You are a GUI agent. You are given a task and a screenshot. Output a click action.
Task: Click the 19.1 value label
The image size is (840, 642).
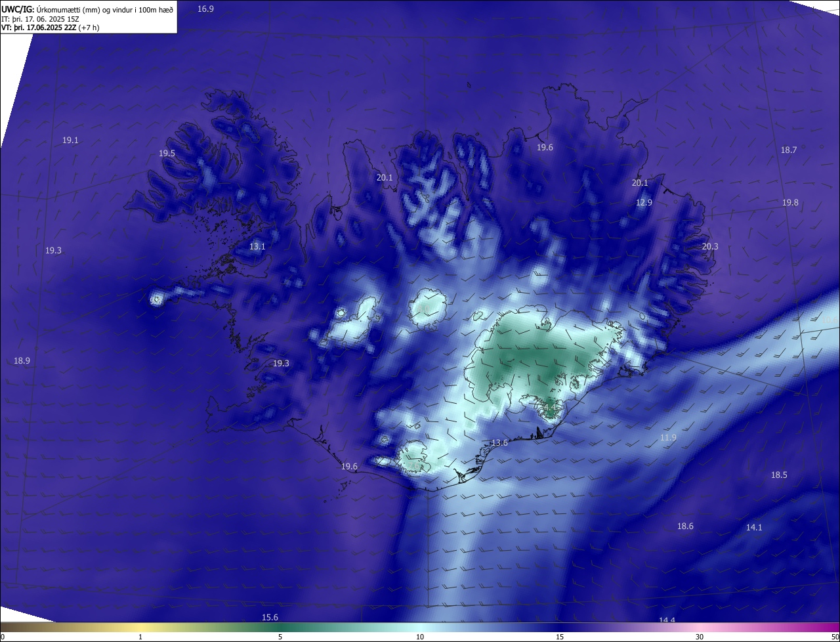(70, 140)
